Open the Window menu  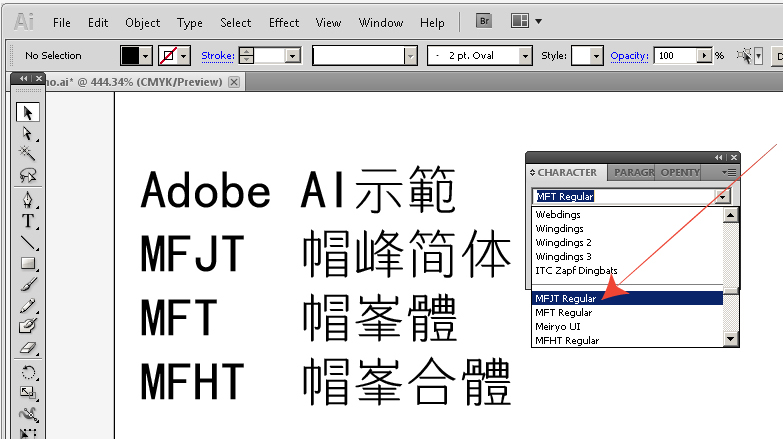(381, 23)
